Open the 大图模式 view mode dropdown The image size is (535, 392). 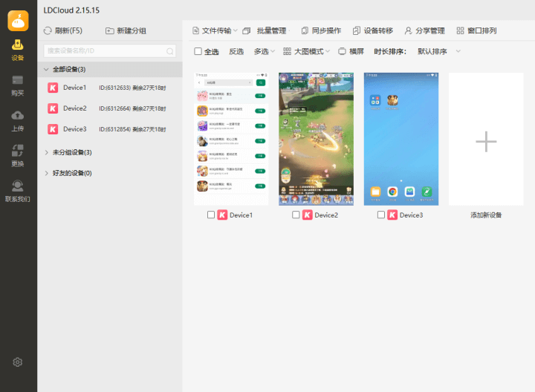coord(308,51)
